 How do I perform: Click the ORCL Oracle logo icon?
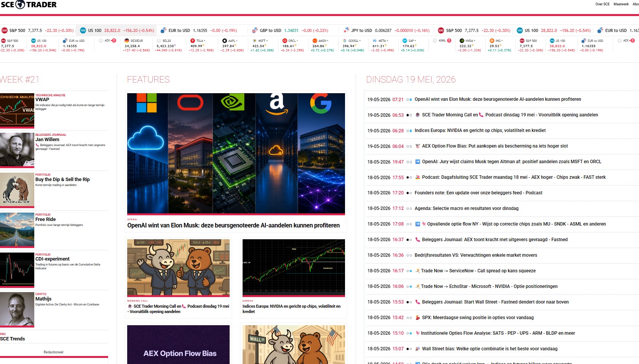pyautogui.click(x=284, y=41)
